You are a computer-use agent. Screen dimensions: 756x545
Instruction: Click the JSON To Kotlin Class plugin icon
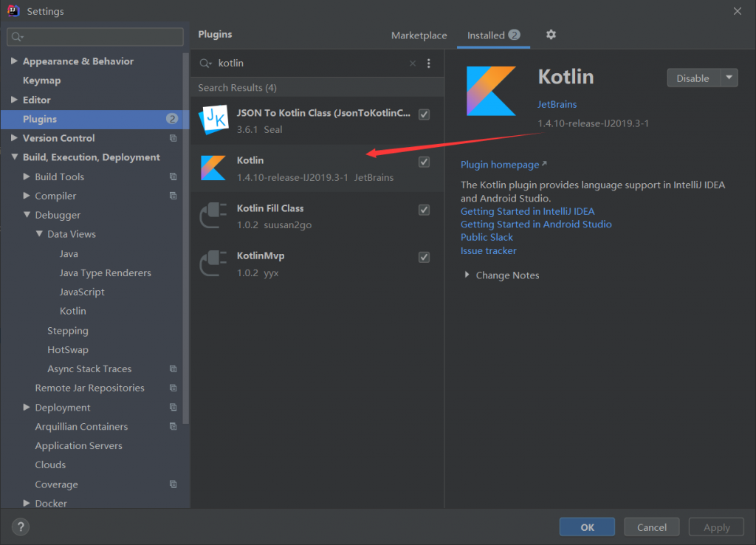coord(213,120)
